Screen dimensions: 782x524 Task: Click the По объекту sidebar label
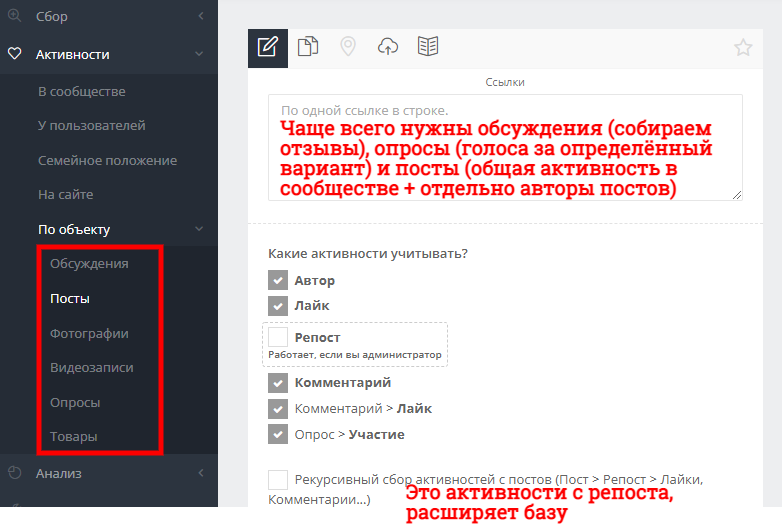click(74, 229)
